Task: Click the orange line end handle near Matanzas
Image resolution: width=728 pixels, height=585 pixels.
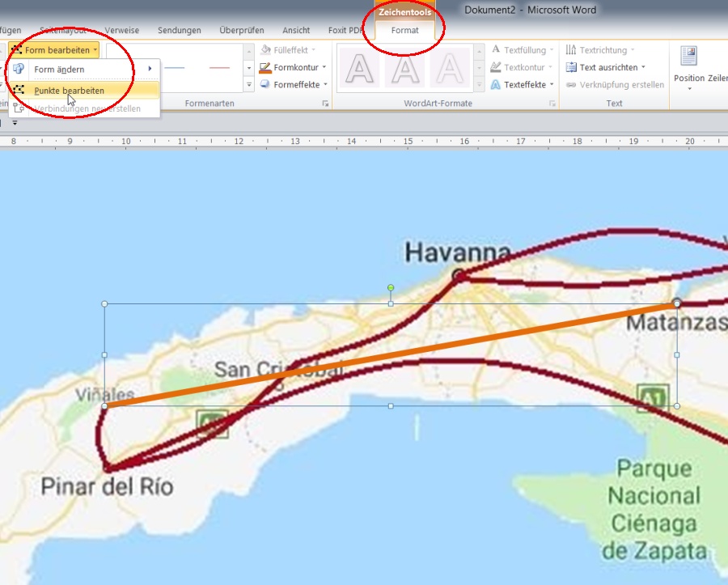Action: click(x=677, y=303)
